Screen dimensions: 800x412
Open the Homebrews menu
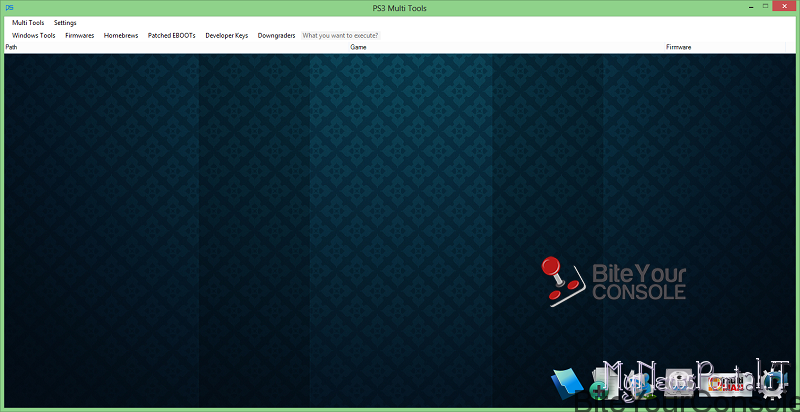121,36
